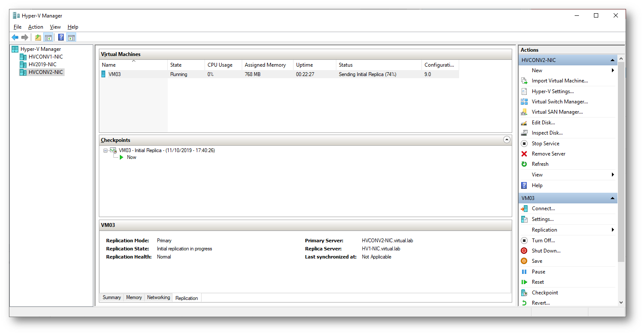
Task: Click the blue Help toolbar icon
Action: (x=61, y=37)
